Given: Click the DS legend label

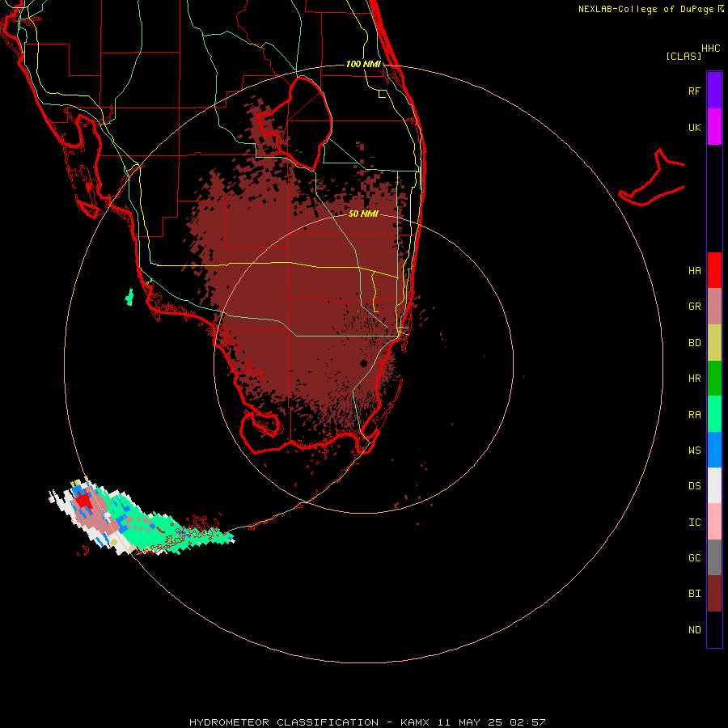Looking at the screenshot, I should pyautogui.click(x=695, y=486).
